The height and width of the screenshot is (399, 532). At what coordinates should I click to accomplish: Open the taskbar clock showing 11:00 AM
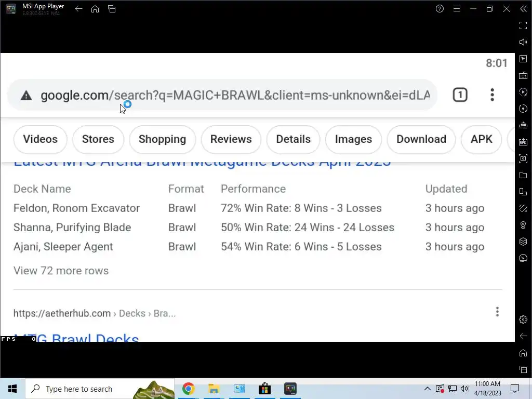pos(487,389)
